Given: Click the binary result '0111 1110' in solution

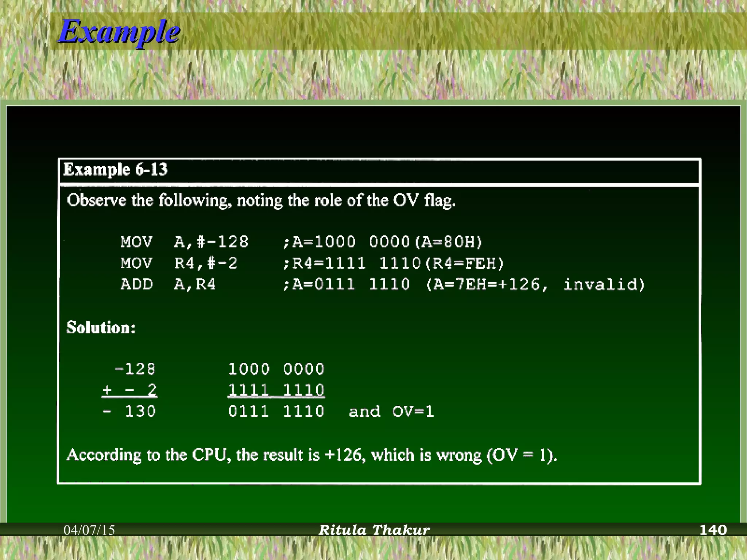Looking at the screenshot, I should coord(276,412).
